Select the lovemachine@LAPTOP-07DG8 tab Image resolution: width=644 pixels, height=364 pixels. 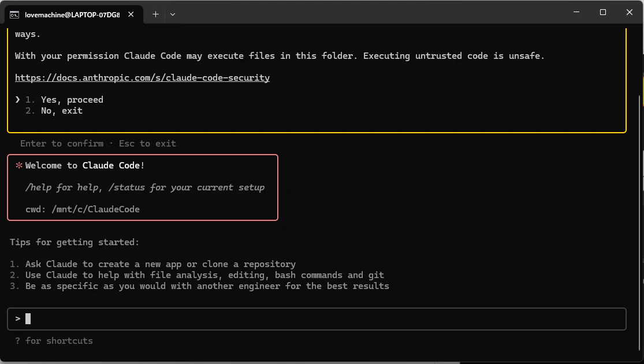[74, 15]
